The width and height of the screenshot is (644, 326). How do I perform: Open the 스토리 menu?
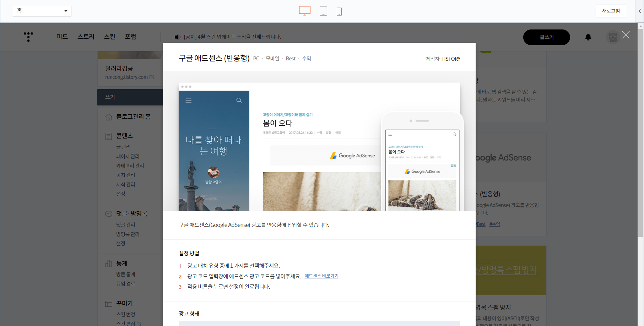pos(86,37)
